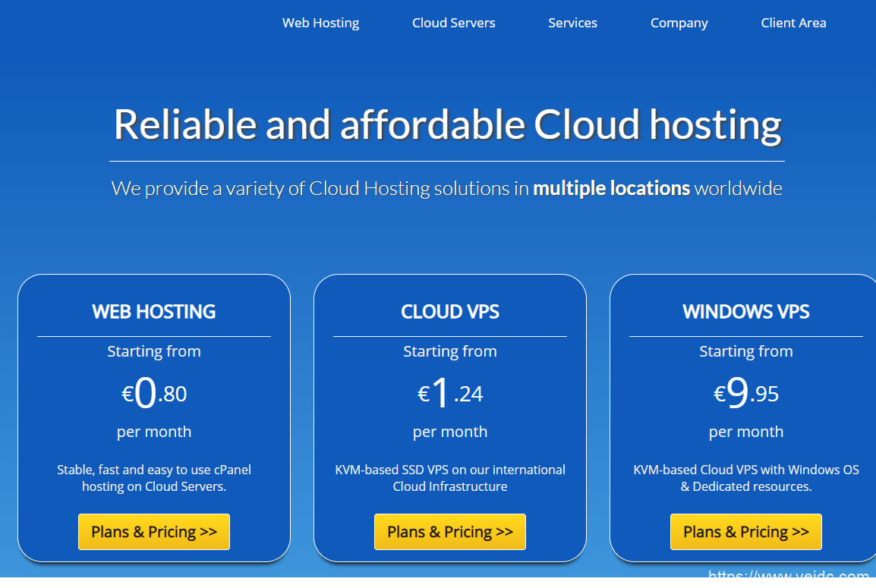Click the Windows OS & Dedicated resources description
This screenshot has height=588, width=876.
coord(745,478)
